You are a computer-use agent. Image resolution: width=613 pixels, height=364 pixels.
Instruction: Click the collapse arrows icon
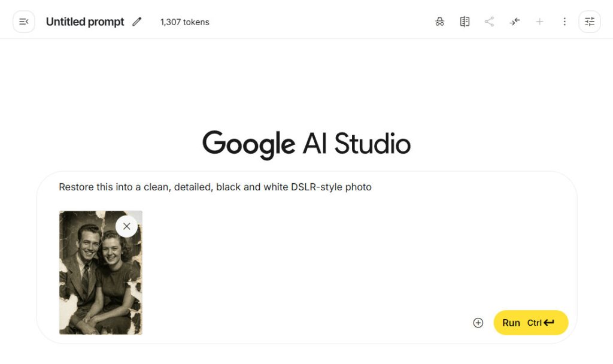point(515,22)
